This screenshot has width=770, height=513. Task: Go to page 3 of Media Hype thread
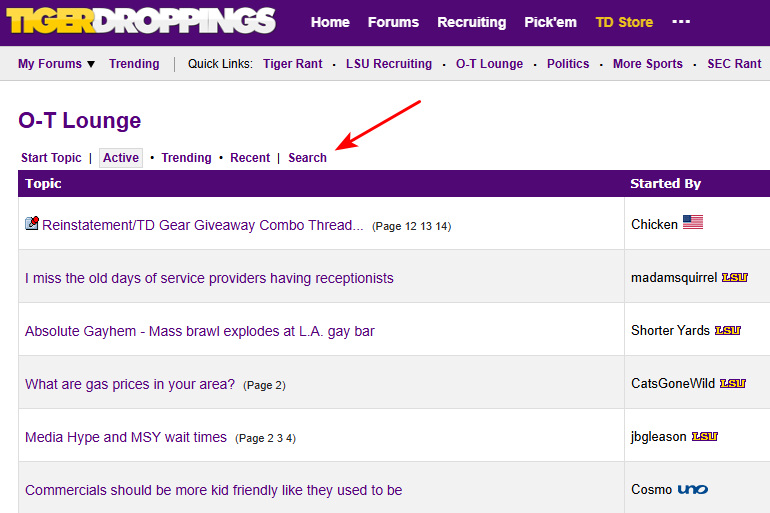click(279, 438)
